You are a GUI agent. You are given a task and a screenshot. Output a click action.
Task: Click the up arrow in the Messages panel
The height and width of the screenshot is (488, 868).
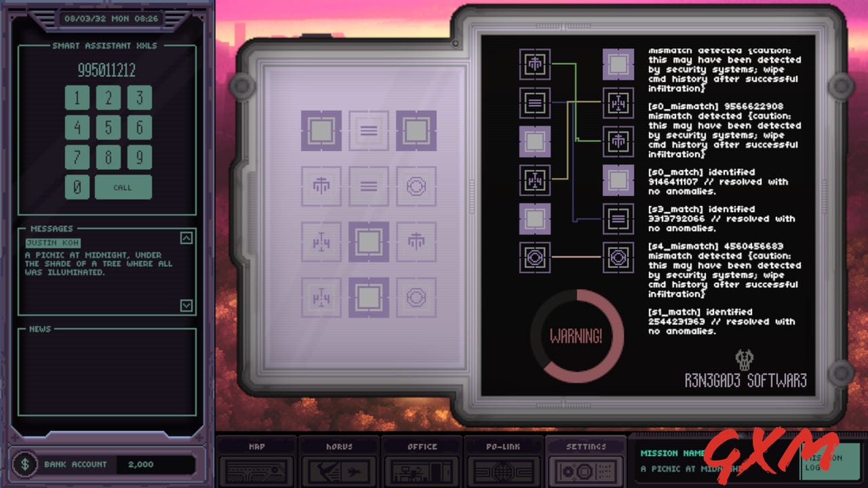click(188, 237)
